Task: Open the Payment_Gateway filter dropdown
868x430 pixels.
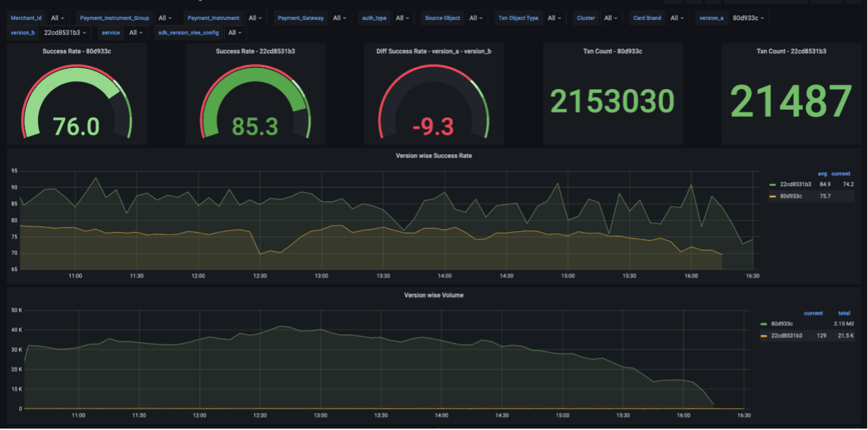Action: point(341,18)
